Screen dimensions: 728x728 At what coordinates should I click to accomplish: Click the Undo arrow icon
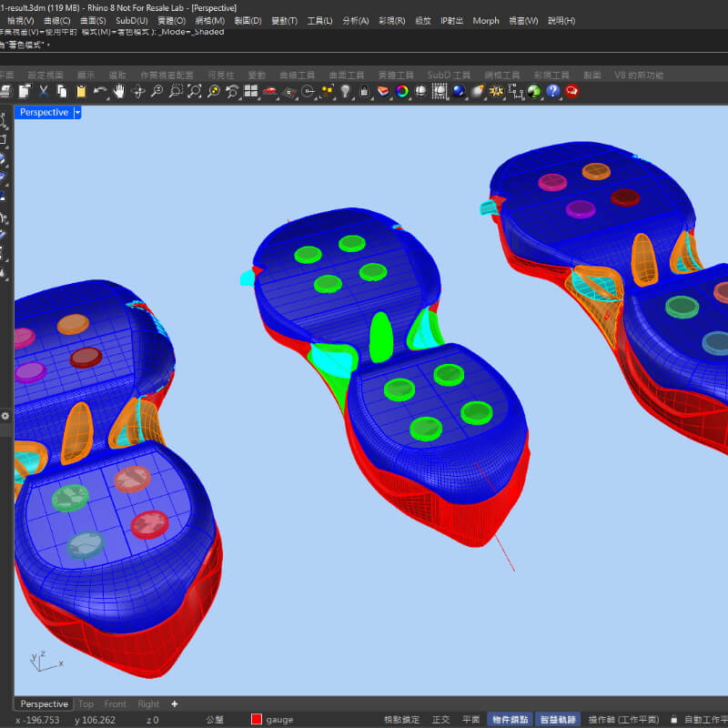pyautogui.click(x=100, y=91)
